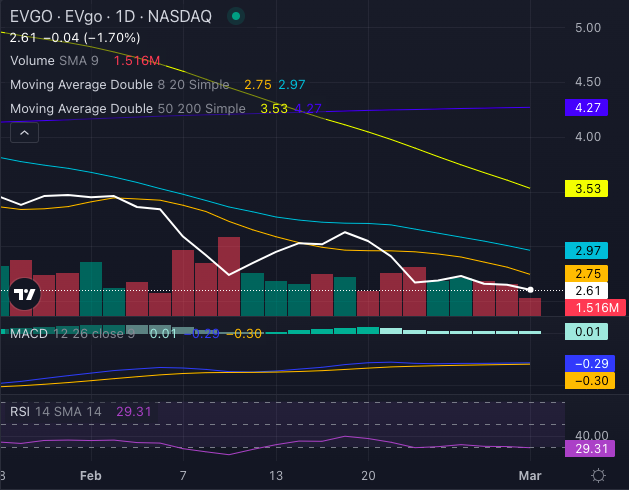The image size is (629, 490).
Task: Collapse the indicator legend chevron
Action: point(25,132)
